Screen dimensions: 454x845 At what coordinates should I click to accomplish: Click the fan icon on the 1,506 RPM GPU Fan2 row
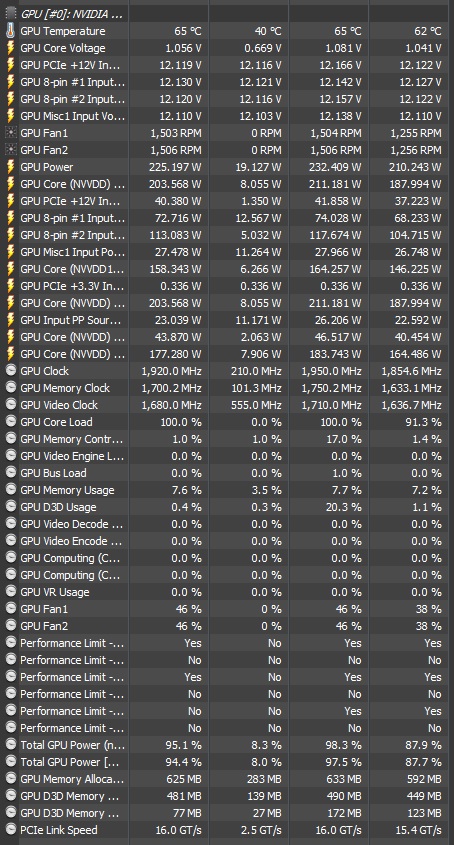(x=11, y=150)
